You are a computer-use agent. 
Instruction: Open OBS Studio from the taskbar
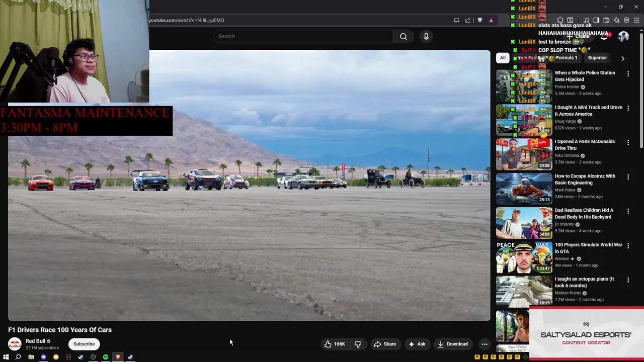pos(93,357)
